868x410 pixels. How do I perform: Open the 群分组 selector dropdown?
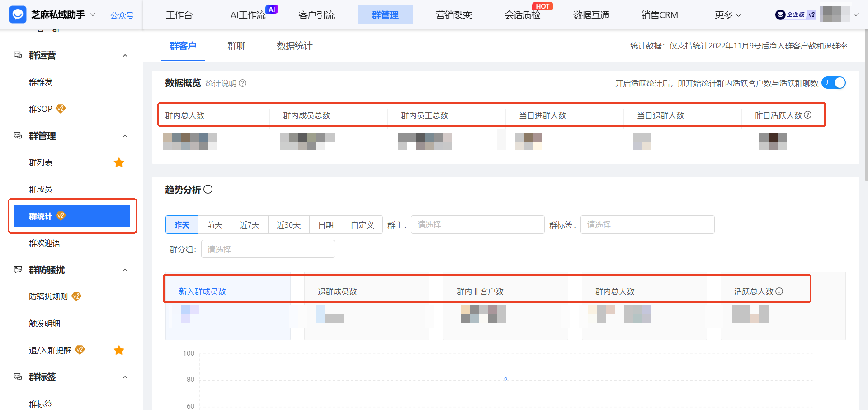[x=268, y=249]
